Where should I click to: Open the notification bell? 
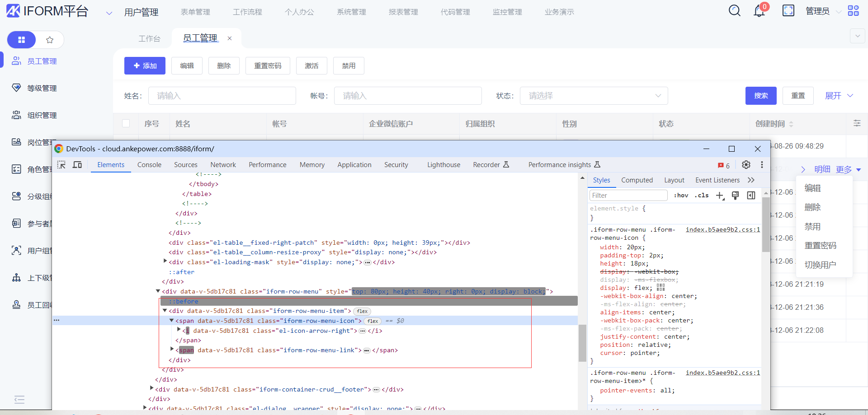(x=759, y=11)
